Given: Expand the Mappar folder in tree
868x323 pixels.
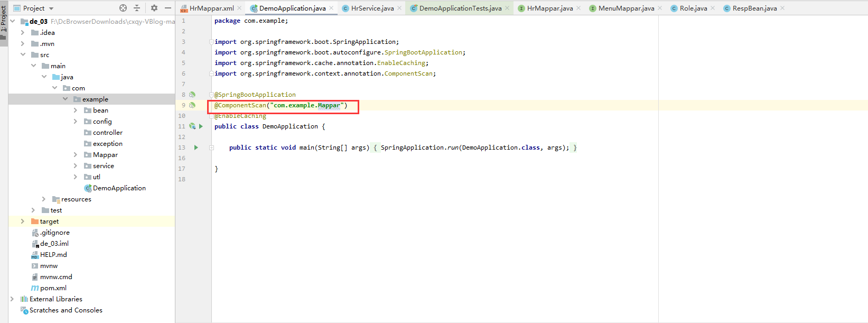Looking at the screenshot, I should pyautogui.click(x=76, y=155).
